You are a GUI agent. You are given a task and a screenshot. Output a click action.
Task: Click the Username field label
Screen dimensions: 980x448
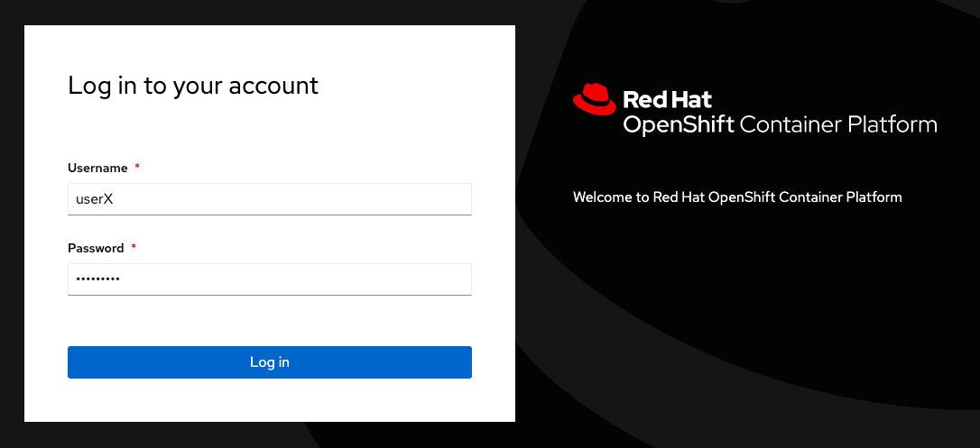97,168
